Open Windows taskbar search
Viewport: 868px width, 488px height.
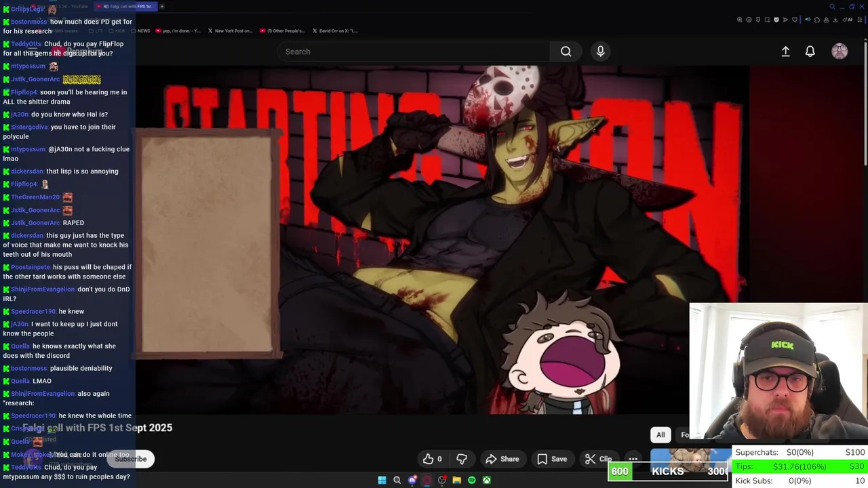(x=397, y=480)
